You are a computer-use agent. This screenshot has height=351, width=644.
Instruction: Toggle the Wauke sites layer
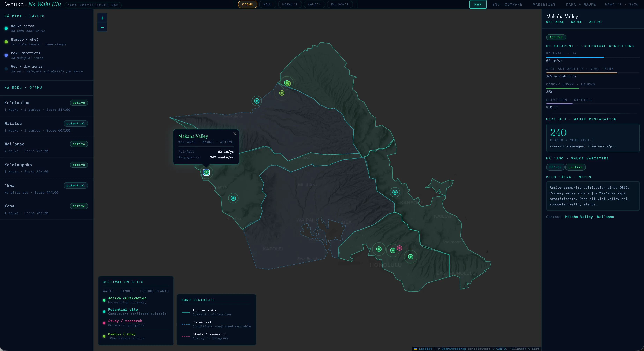coord(46,28)
